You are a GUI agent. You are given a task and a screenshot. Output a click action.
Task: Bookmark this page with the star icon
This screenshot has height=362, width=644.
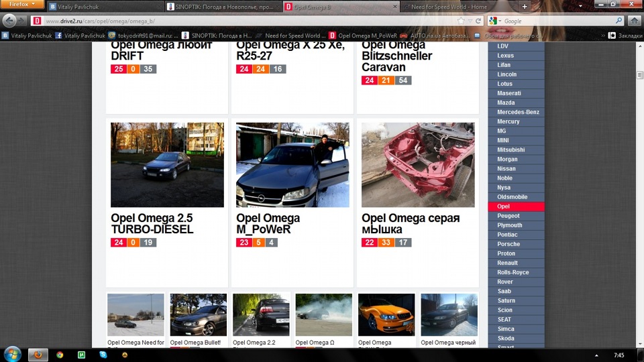pos(461,21)
